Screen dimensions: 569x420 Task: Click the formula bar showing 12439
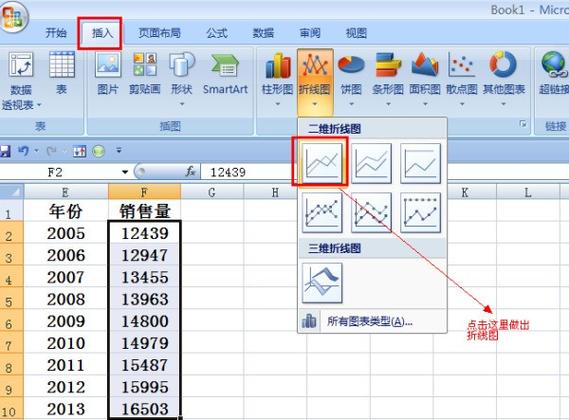click(x=385, y=172)
